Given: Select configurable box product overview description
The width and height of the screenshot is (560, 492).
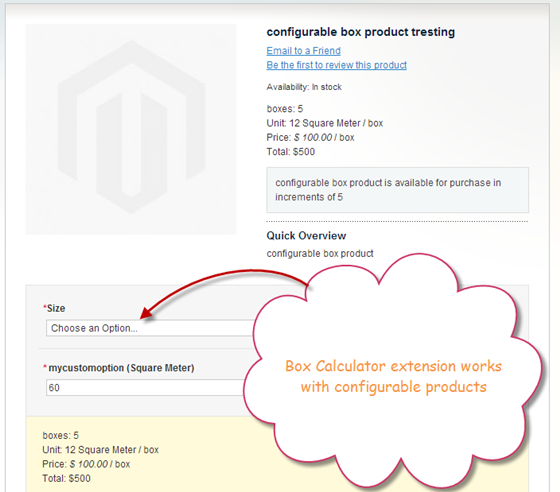Looking at the screenshot, I should [320, 253].
